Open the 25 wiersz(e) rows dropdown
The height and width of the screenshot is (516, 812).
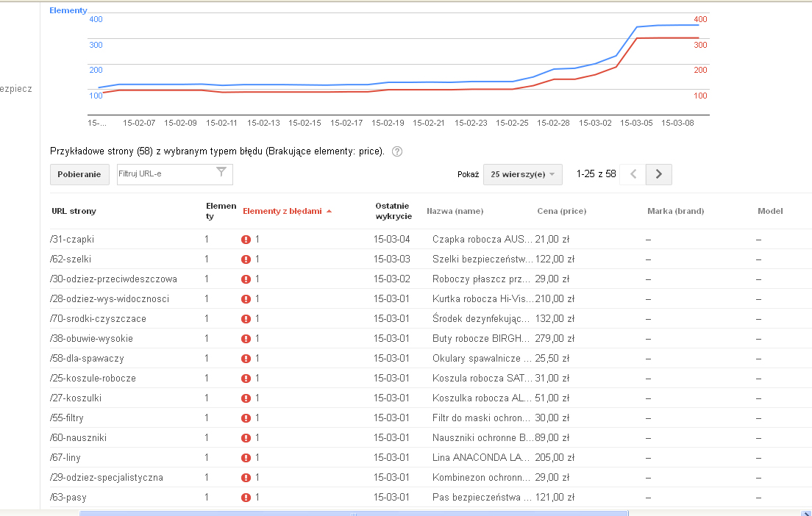[522, 174]
